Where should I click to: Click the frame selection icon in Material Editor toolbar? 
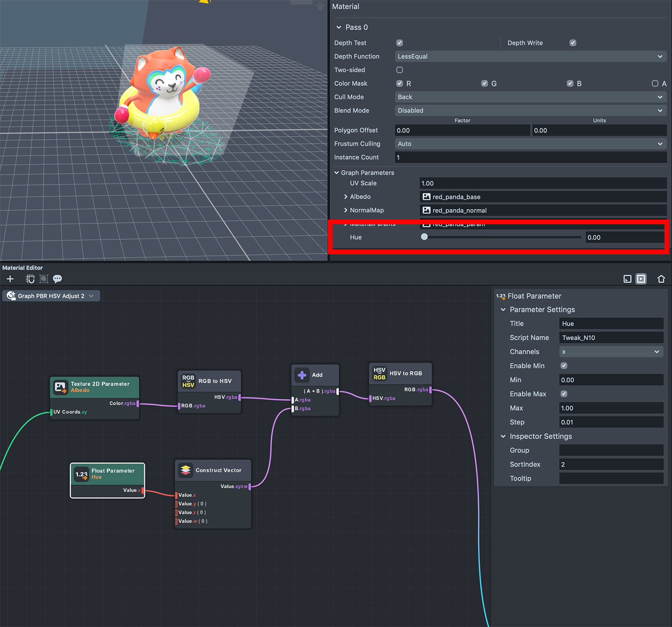(44, 279)
